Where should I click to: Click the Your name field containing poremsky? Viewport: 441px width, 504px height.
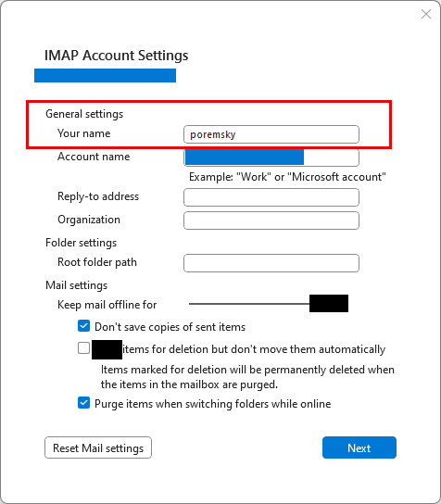271,134
